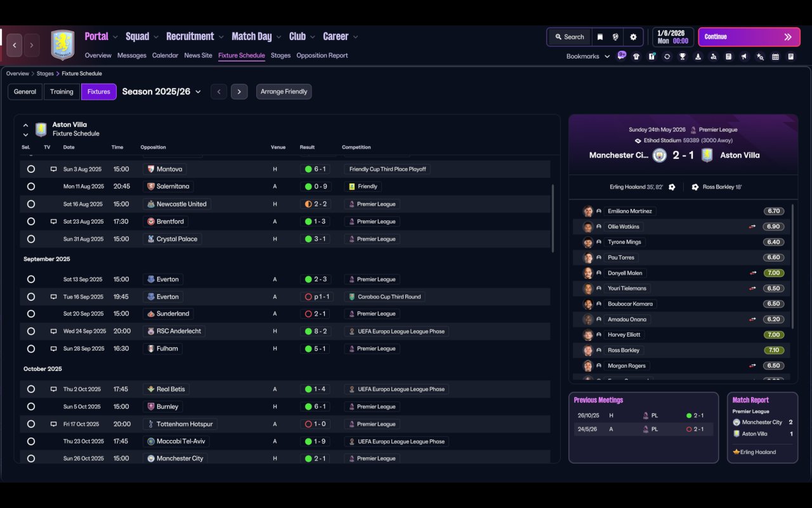Switch to the Overview sub-tab
This screenshot has width=812, height=508.
98,55
